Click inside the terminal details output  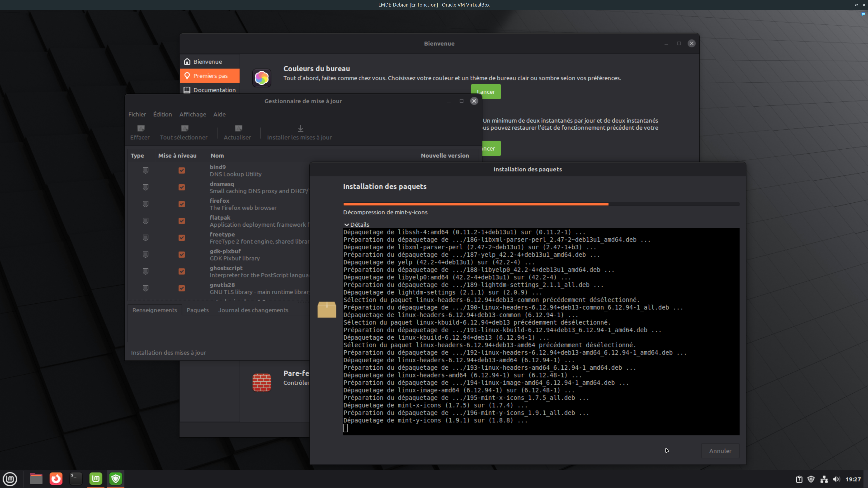click(541, 332)
